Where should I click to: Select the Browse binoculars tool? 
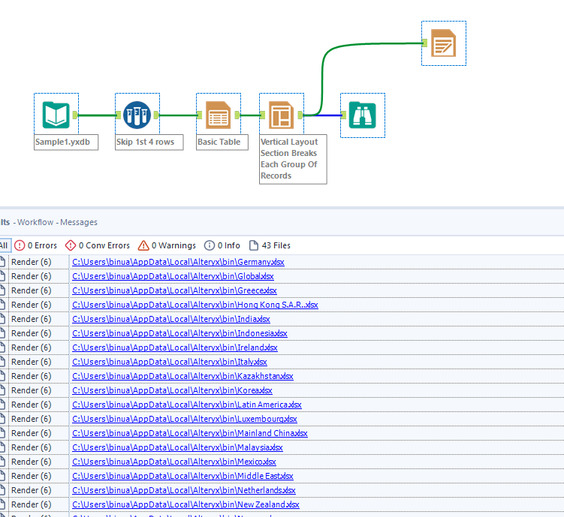tap(363, 115)
